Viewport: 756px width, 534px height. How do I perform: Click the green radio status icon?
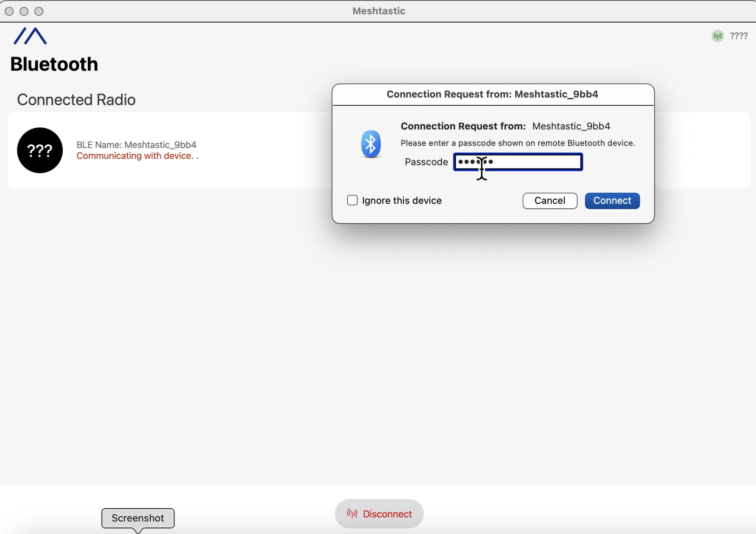point(717,36)
